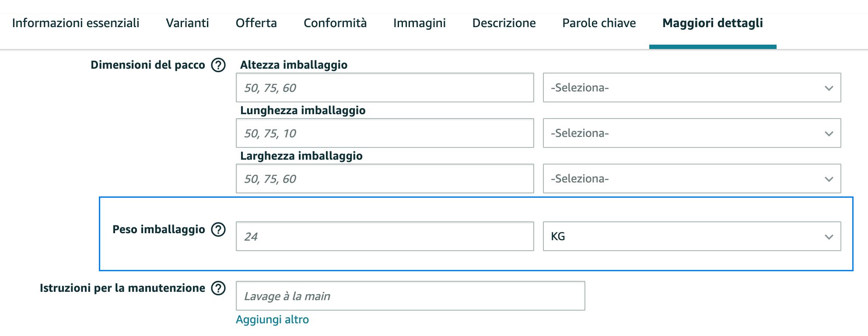Expand Larghezza imballaggio unit dropdown
The height and width of the screenshot is (336, 868).
point(692,178)
